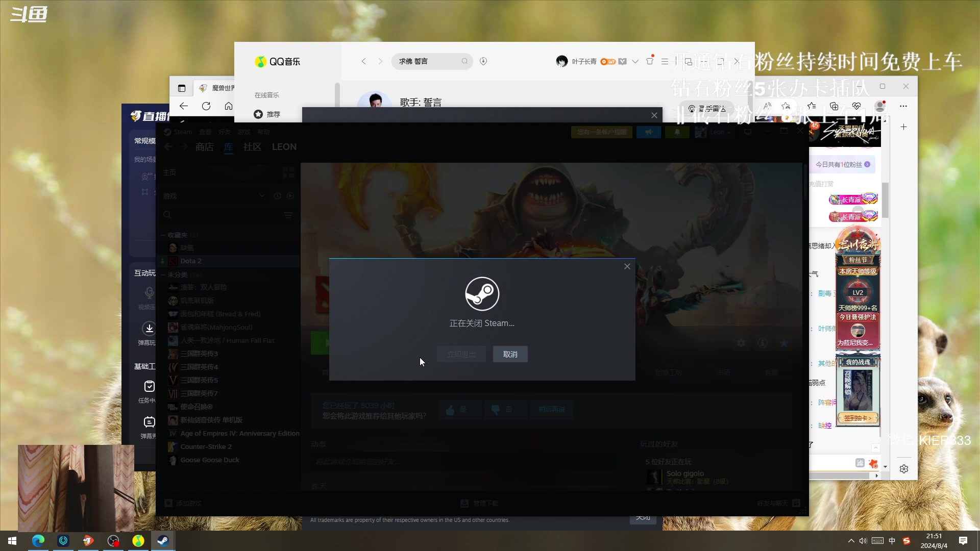
Task: Click the close X on the dark overlay bar
Action: [x=654, y=115]
